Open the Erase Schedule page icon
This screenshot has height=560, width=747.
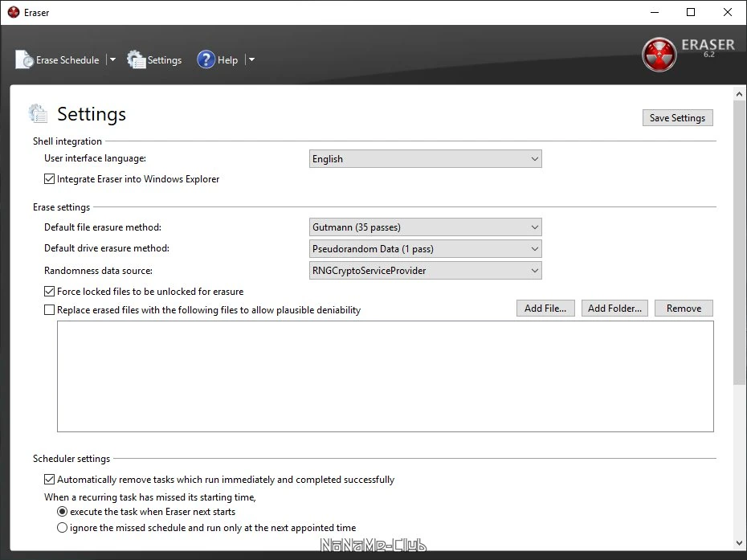[24, 59]
